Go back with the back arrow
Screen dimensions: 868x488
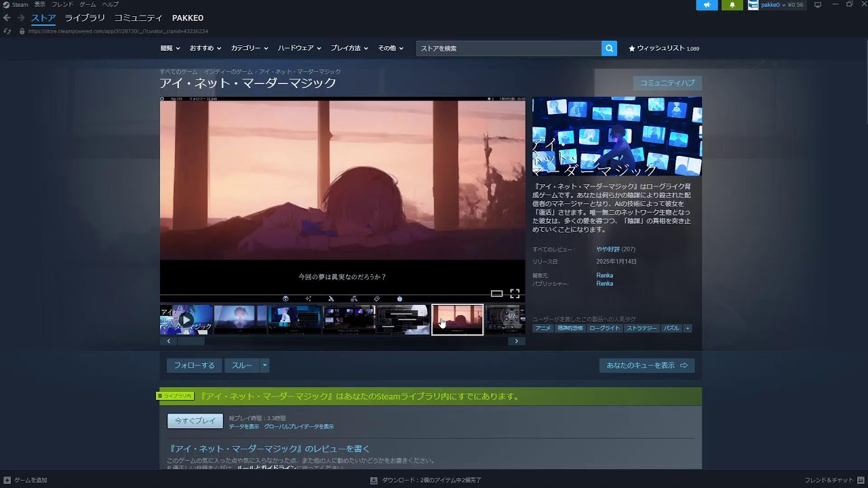(7, 18)
